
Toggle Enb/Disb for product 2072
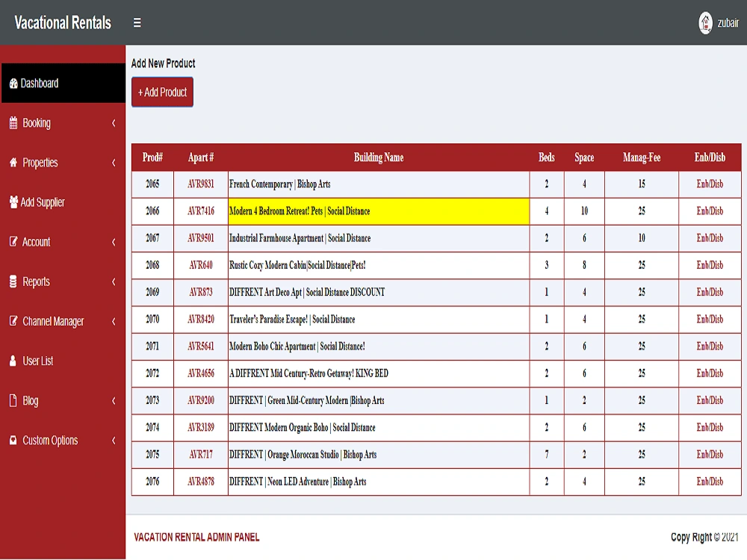[710, 373]
